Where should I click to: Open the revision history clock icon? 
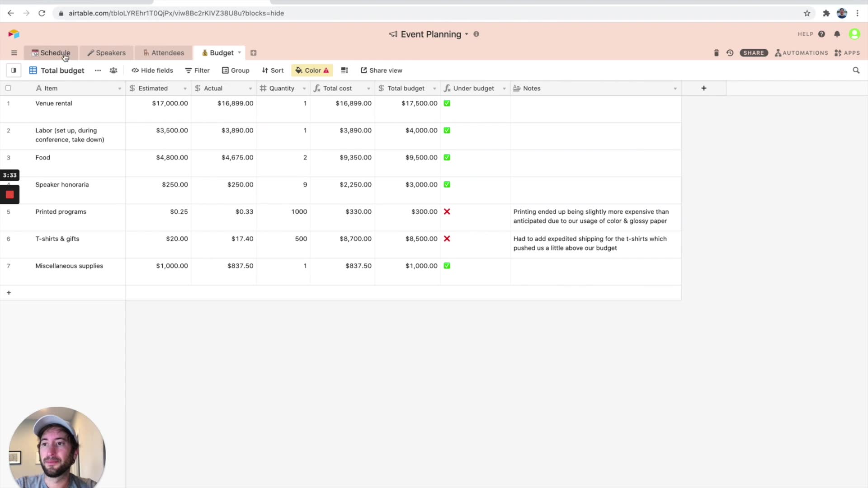coord(730,53)
